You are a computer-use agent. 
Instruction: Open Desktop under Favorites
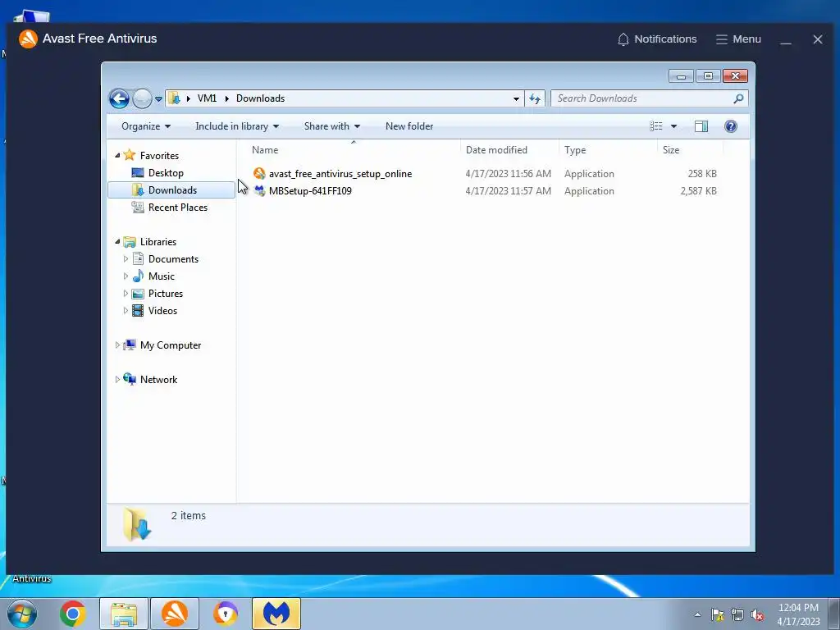pyautogui.click(x=166, y=173)
